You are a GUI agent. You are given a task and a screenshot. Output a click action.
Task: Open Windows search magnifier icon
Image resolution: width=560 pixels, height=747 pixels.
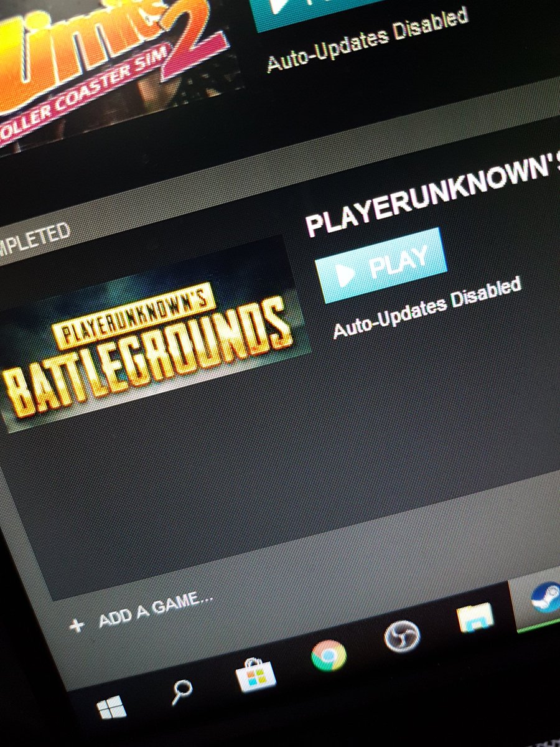tap(181, 692)
